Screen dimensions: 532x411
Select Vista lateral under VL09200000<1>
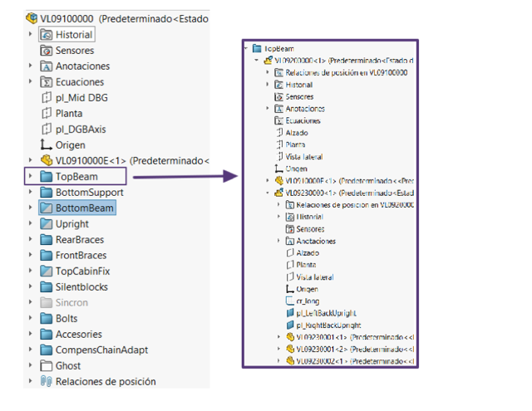[x=304, y=157]
